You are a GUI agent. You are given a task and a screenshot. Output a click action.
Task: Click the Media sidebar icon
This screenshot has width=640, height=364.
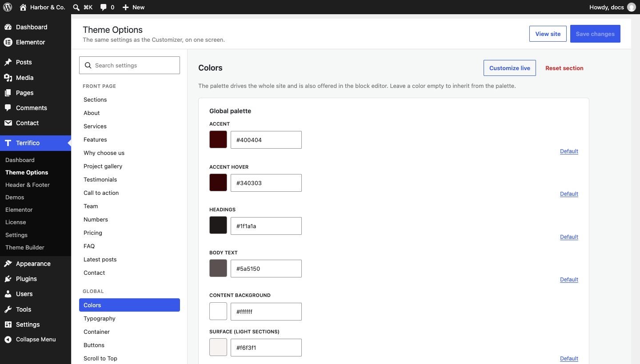click(x=8, y=78)
